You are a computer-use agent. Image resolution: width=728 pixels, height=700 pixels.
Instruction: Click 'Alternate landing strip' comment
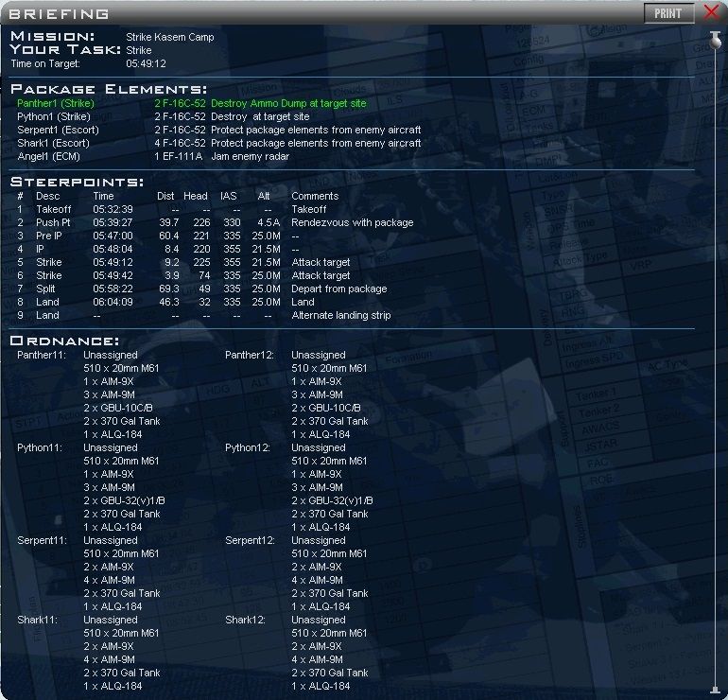tap(340, 315)
